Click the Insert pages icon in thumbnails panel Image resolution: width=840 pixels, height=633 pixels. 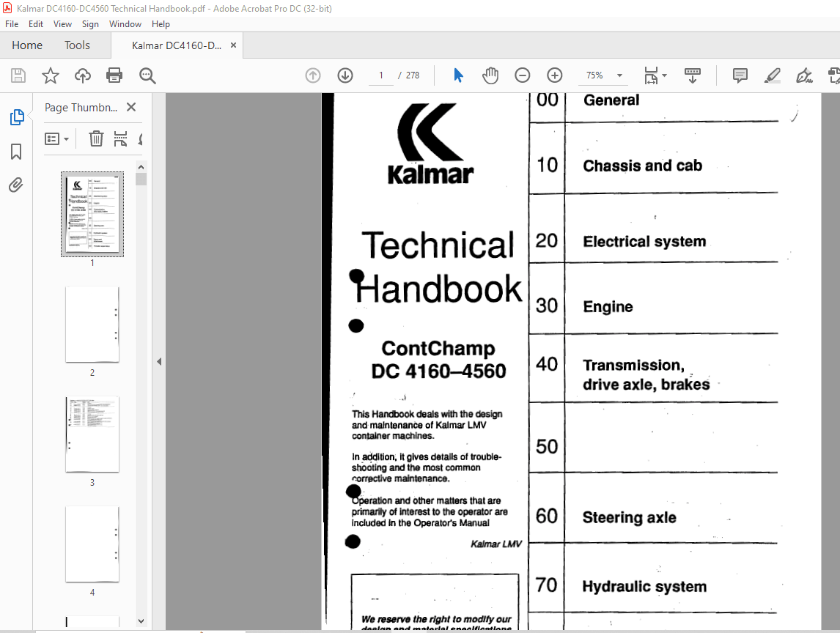click(x=120, y=138)
